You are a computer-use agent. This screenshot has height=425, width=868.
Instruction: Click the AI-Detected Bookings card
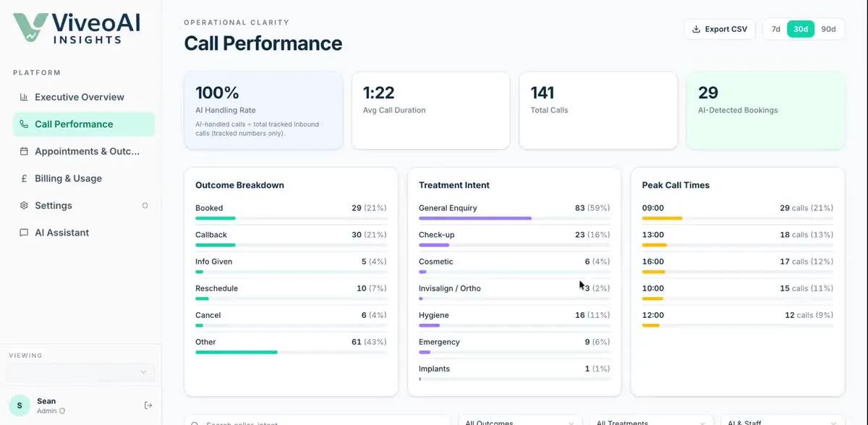tap(765, 111)
